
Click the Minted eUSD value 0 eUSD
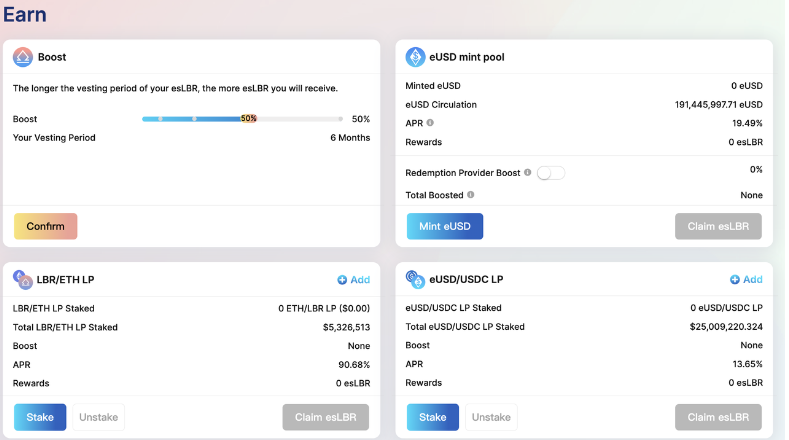tap(747, 86)
